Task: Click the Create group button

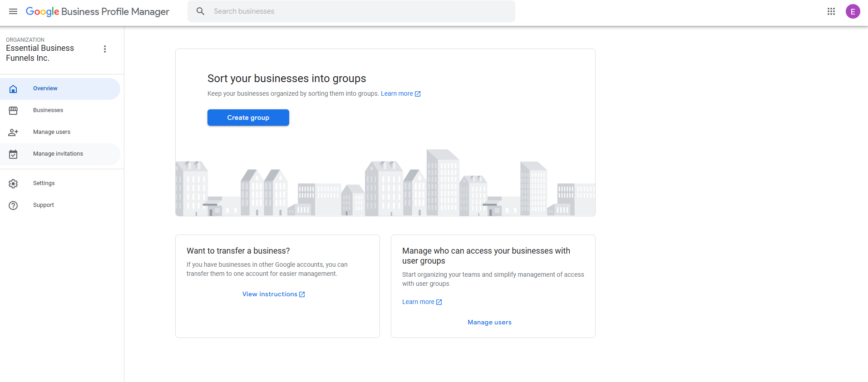Action: 248,118
